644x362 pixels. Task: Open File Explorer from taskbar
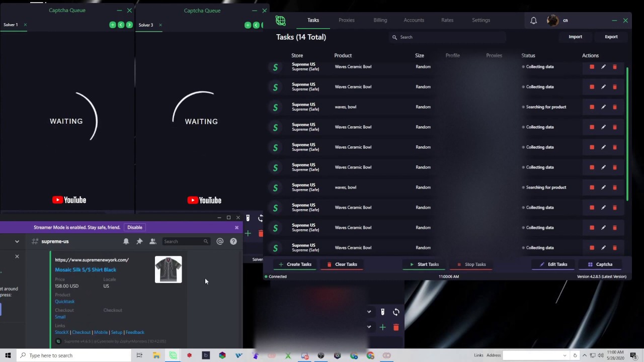(x=156, y=355)
